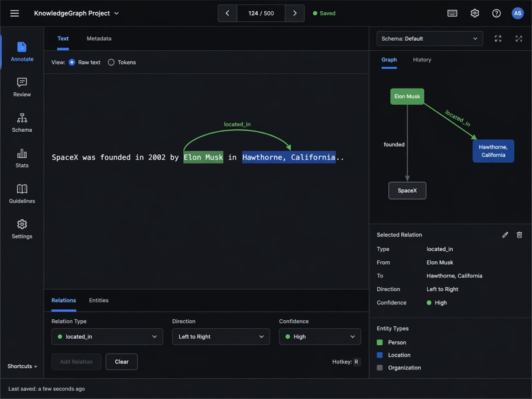
Task: Go to next document arrow
Action: tap(294, 13)
